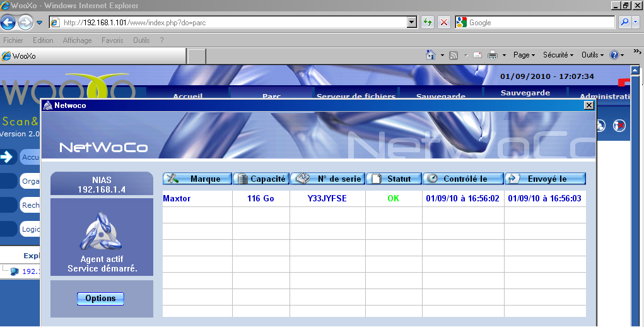Screen dimensions: 644x327
Task: Open the Page command bar dropdown
Action: point(524,55)
